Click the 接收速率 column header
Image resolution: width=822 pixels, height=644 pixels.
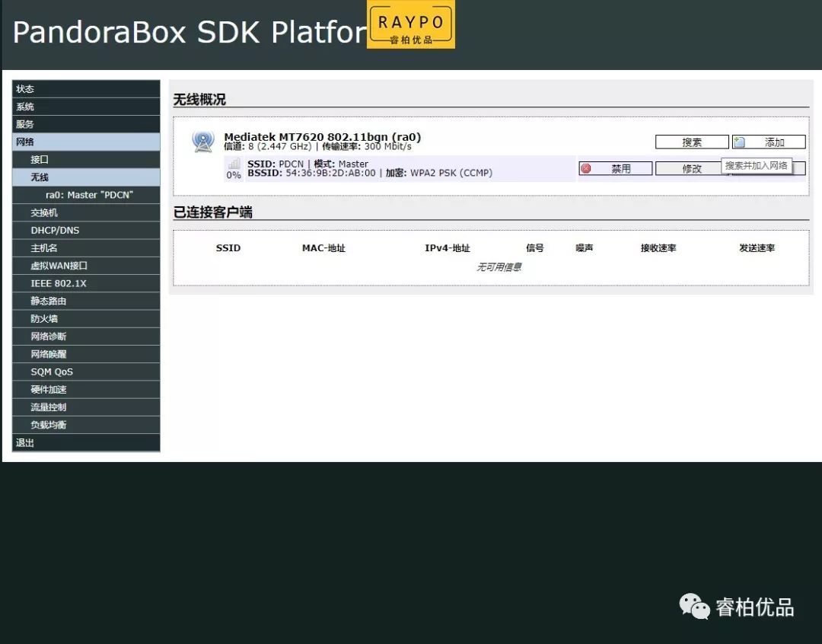[658, 248]
